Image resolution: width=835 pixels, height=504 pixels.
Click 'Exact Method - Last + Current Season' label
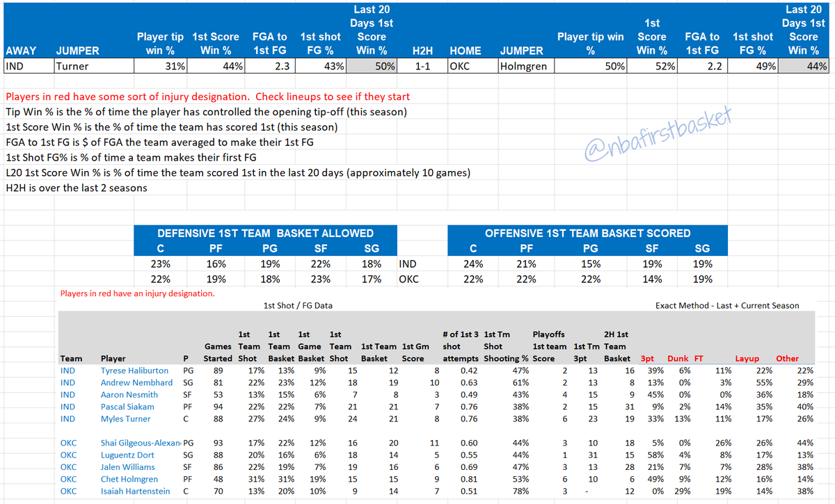point(727,306)
